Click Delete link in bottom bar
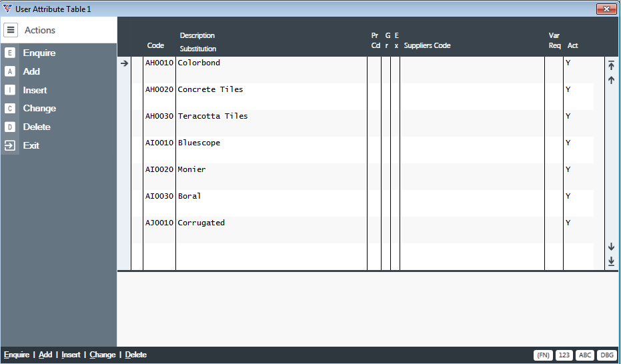 coord(136,355)
